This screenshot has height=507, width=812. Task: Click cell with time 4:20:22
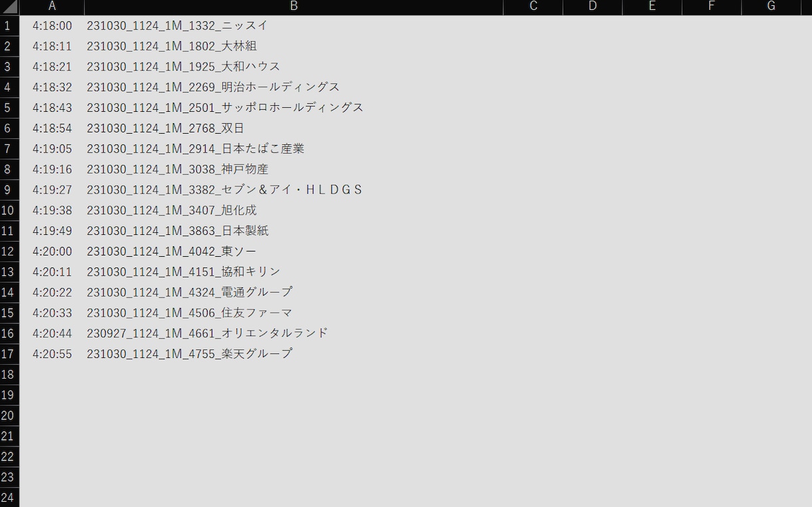coord(52,292)
